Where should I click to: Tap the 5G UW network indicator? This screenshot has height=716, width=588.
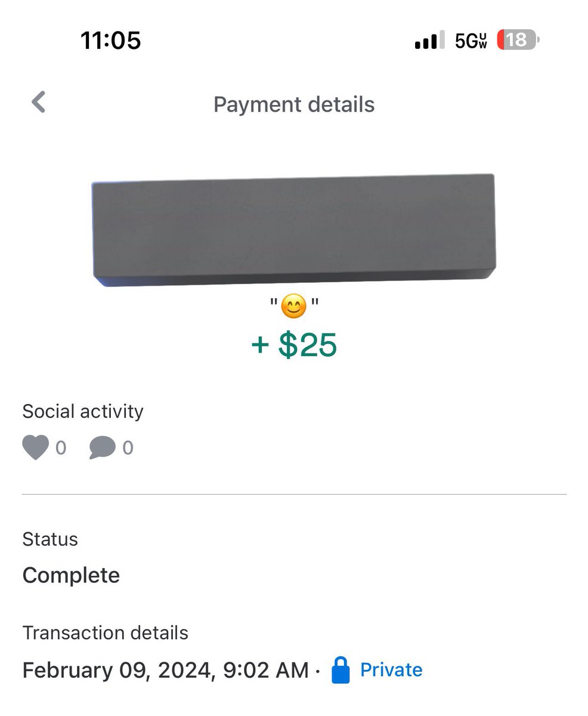pos(471,41)
